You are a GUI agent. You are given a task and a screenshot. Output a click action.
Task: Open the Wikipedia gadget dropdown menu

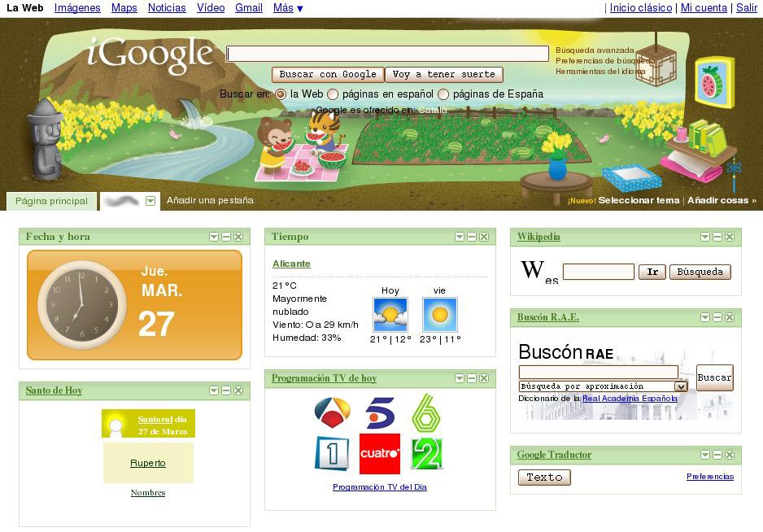pyautogui.click(x=705, y=237)
